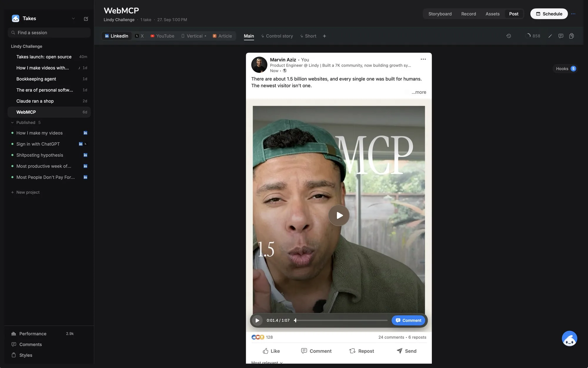Click the Schedule button
Screen dimensions: 588x368
(549, 14)
